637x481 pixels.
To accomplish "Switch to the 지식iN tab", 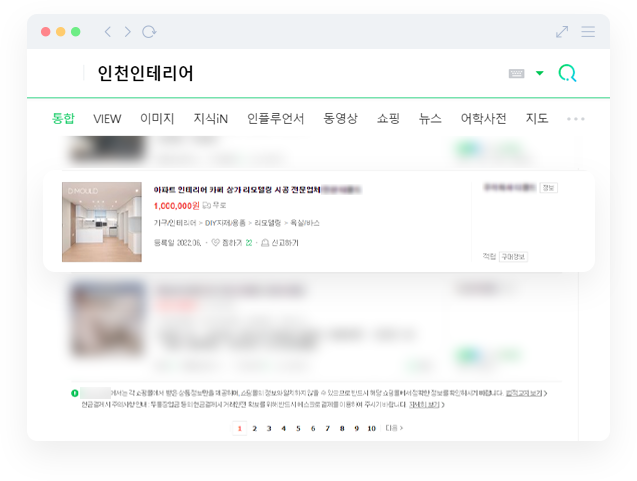I will [x=210, y=119].
